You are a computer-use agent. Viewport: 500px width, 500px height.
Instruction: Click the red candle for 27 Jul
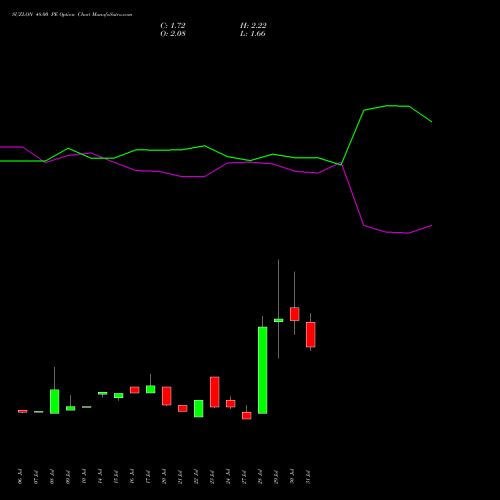click(247, 416)
